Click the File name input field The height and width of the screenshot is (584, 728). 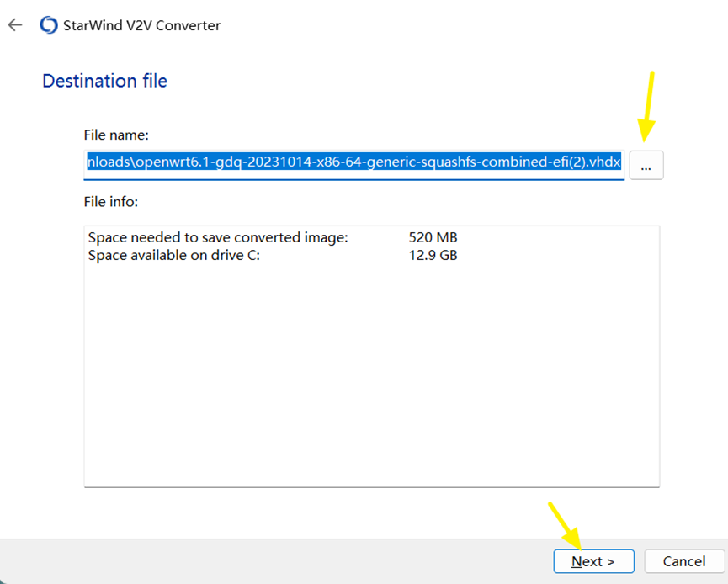tap(353, 164)
